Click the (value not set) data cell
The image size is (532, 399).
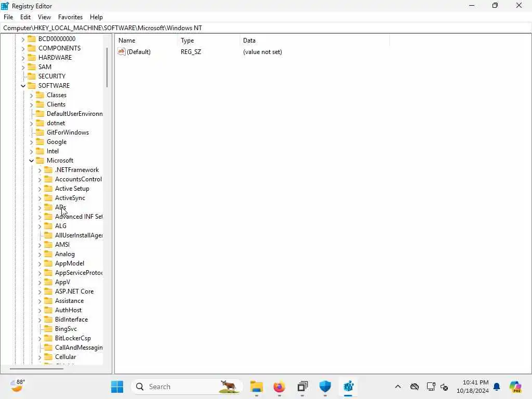[x=262, y=52]
